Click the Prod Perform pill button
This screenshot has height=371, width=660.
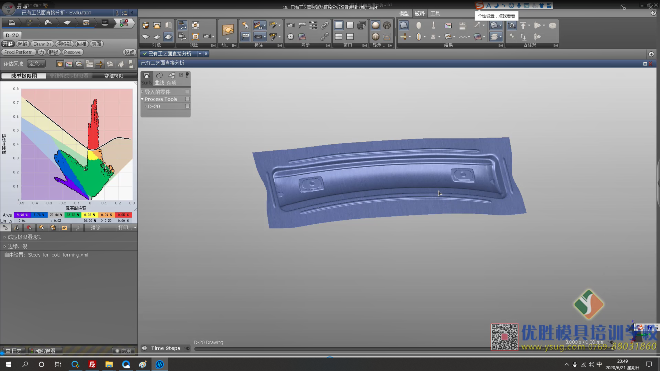click(18, 52)
